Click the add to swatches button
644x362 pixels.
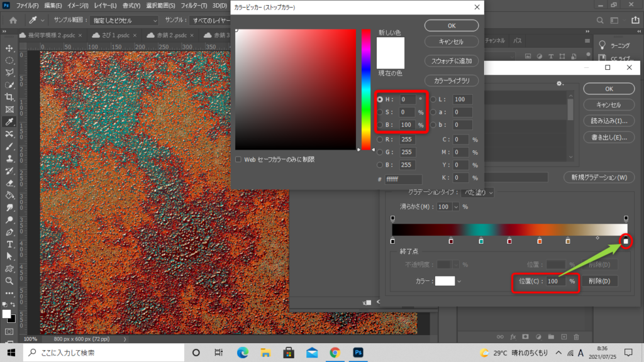(x=452, y=61)
